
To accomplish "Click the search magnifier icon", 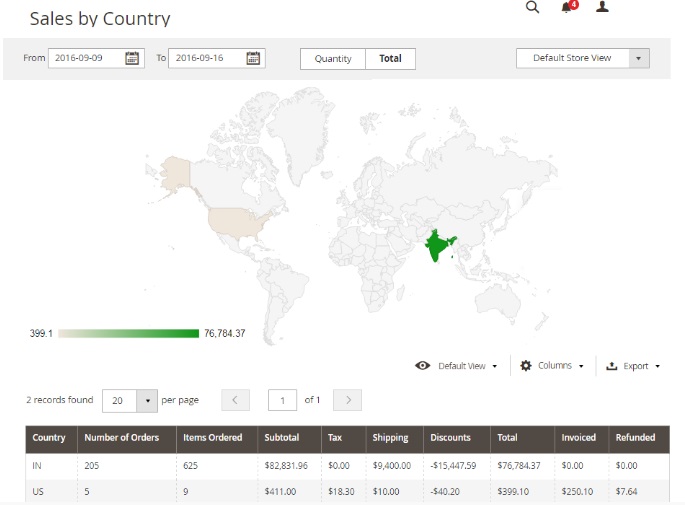I will [532, 7].
